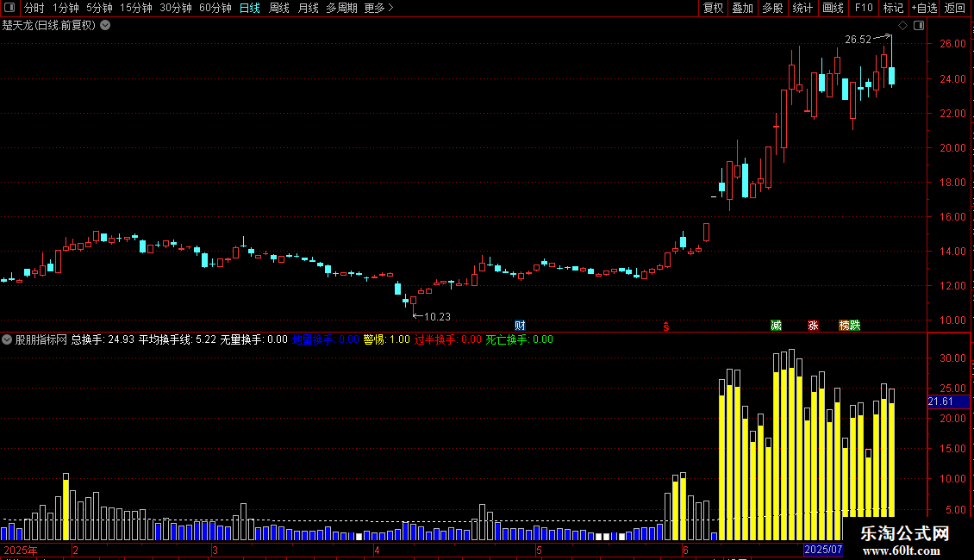Click the 无量换手: 0.00 label
974x560 pixels.
click(253, 339)
